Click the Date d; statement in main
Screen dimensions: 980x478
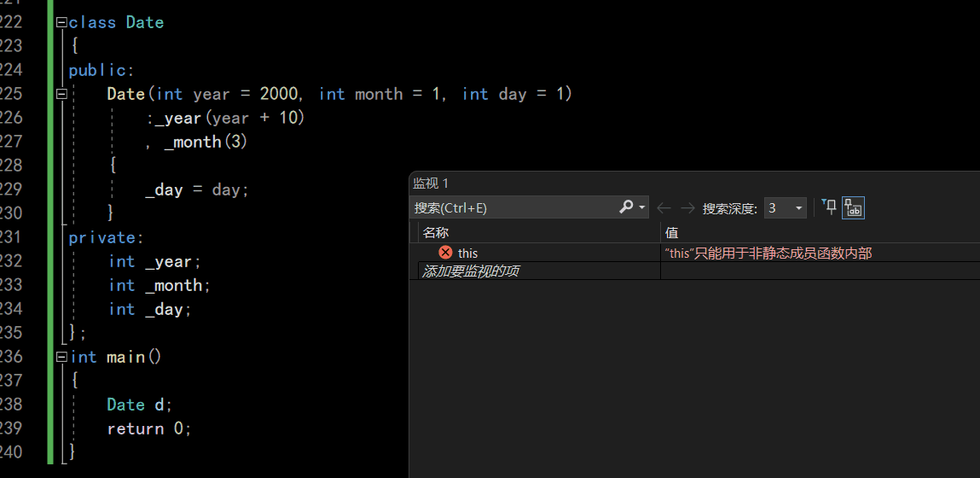[x=139, y=405]
